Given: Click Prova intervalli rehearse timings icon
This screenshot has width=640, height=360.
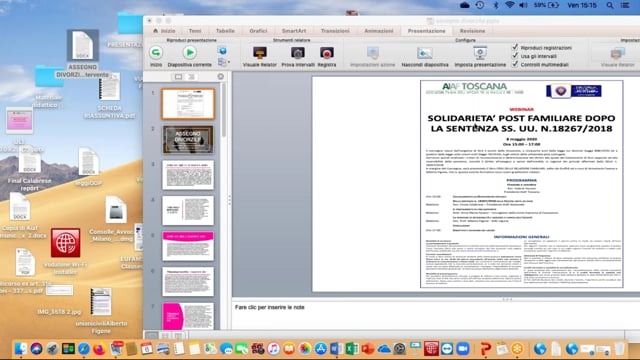Looking at the screenshot, I should [298, 53].
